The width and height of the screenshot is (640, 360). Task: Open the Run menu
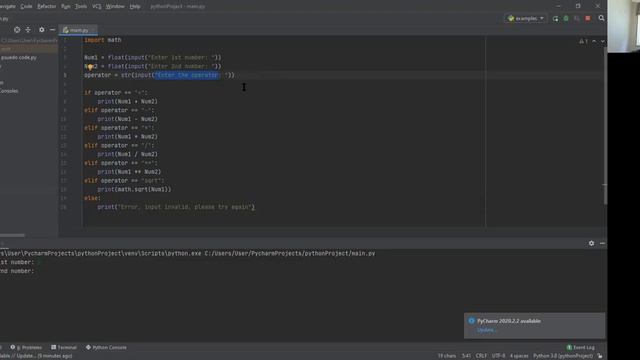[x=66, y=7]
